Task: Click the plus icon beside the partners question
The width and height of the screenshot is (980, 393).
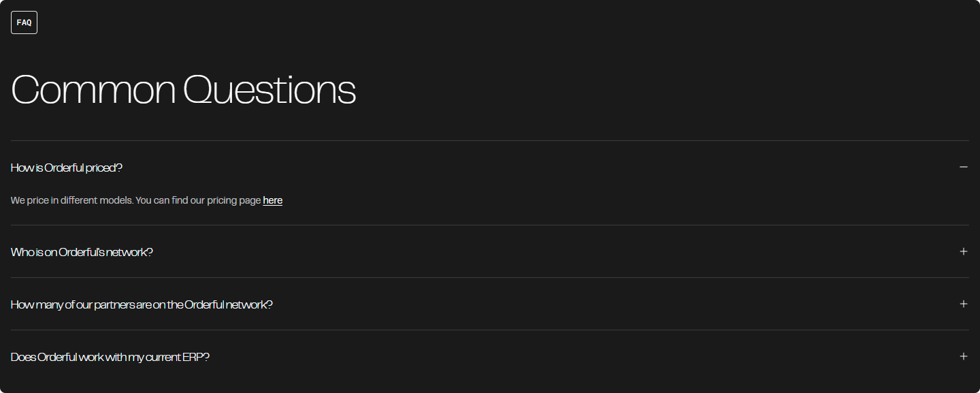Action: pyautogui.click(x=963, y=304)
